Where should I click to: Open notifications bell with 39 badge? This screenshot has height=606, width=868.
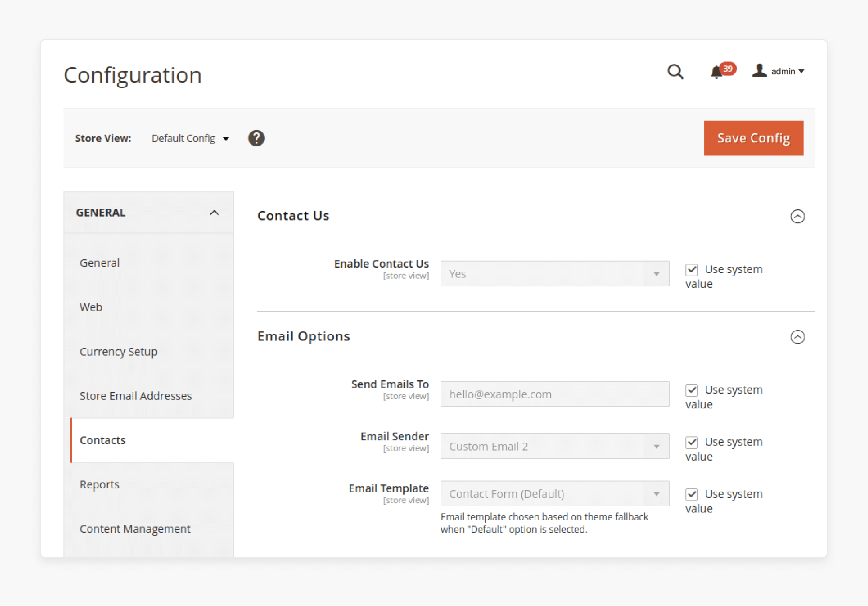tap(722, 71)
